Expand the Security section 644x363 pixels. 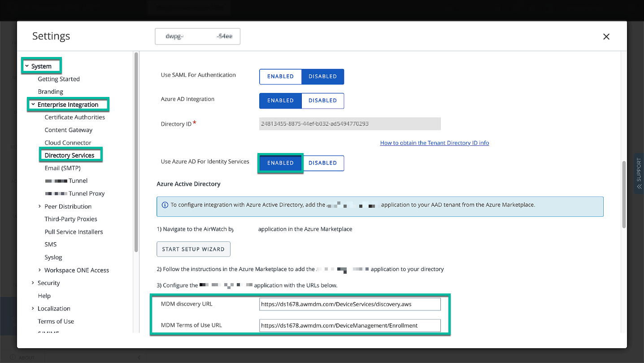(x=33, y=283)
